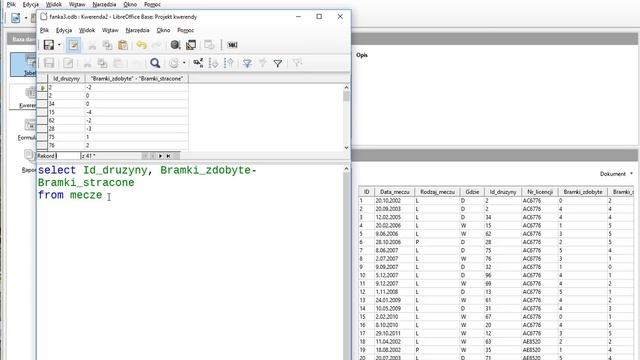Open Wstaw menu in the query window

click(x=110, y=30)
